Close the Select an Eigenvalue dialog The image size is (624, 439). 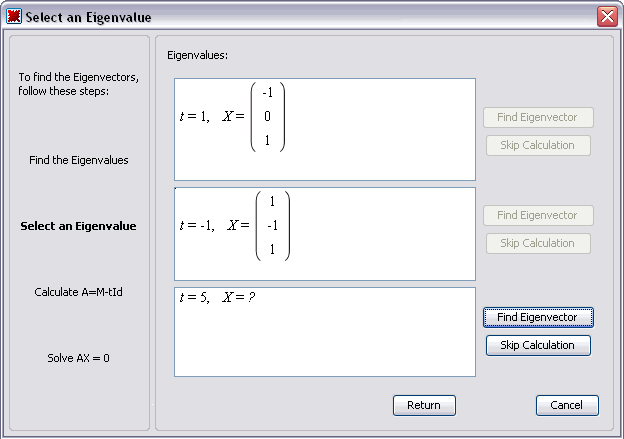click(x=606, y=16)
